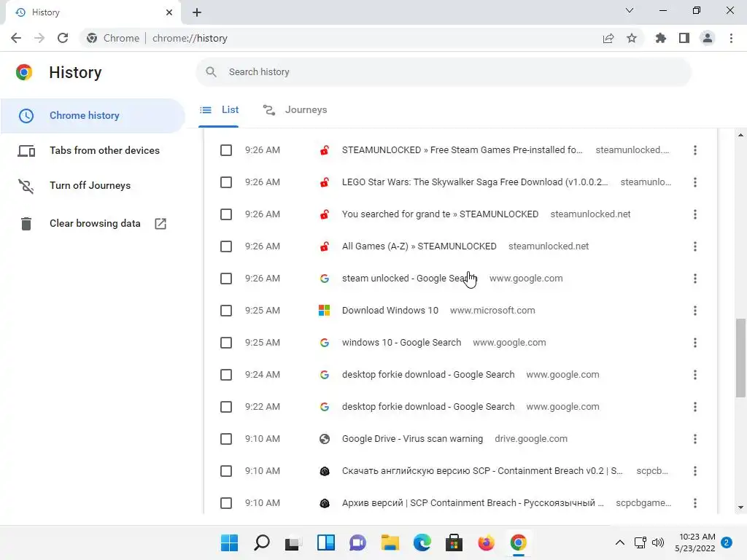Check the windows 10 Google Search entry
747x560 pixels.
226,343
